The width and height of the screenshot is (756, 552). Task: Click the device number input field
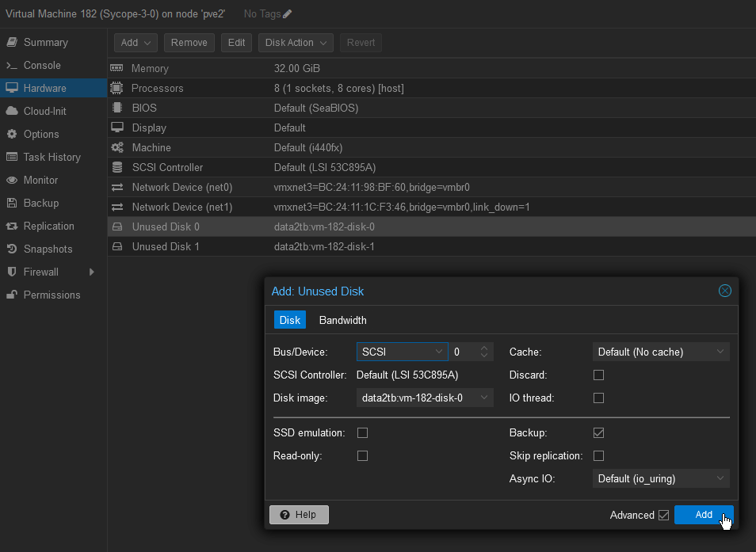(x=464, y=352)
